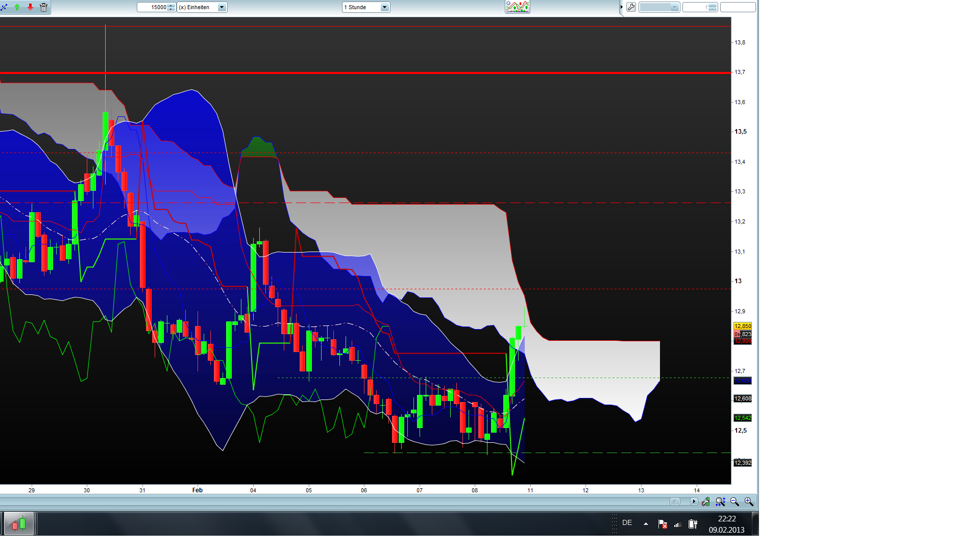Expand the empty dropdown beside the wrench
This screenshot has height=551, width=980.
coord(674,7)
